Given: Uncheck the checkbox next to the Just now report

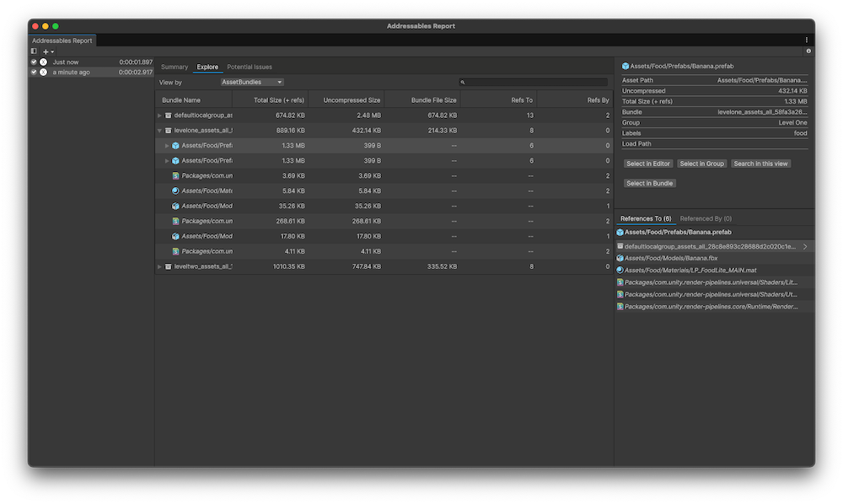Looking at the screenshot, I should (x=34, y=62).
